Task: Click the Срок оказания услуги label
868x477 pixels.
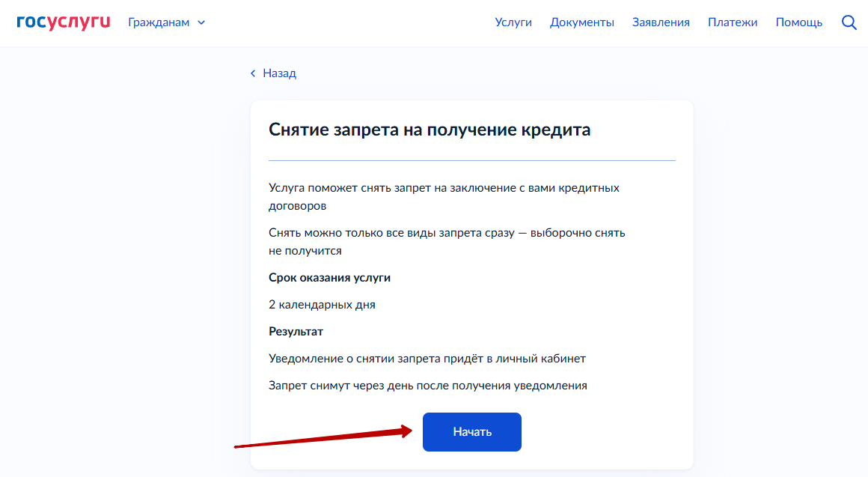Action: coord(329,278)
